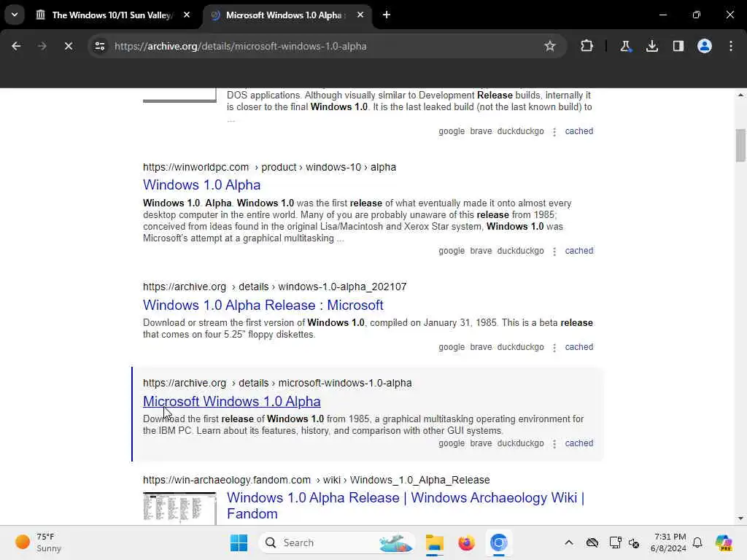Open Microsoft Windows 1.0 Alpha result link

(x=231, y=402)
